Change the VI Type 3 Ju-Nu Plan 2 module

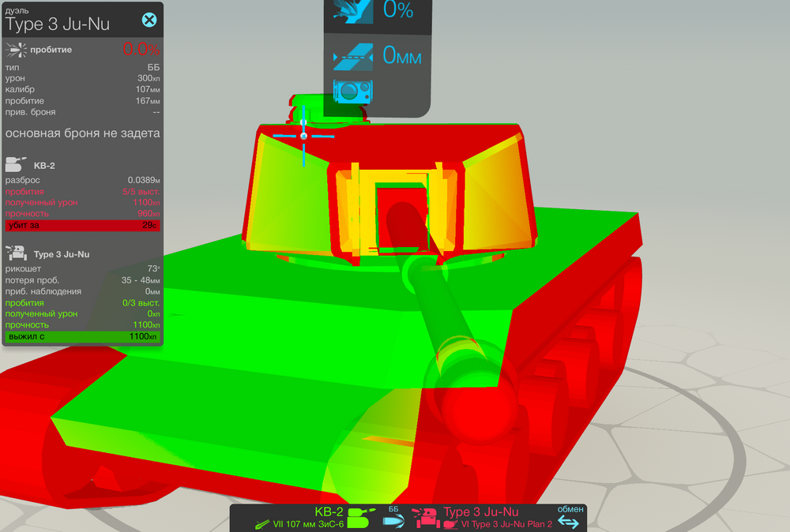pos(506,524)
